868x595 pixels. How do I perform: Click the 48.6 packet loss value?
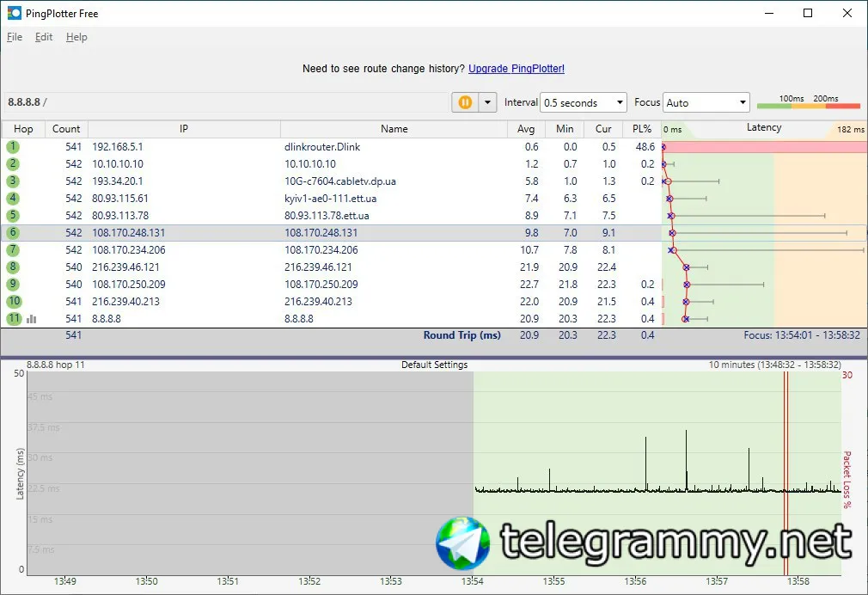click(x=645, y=147)
